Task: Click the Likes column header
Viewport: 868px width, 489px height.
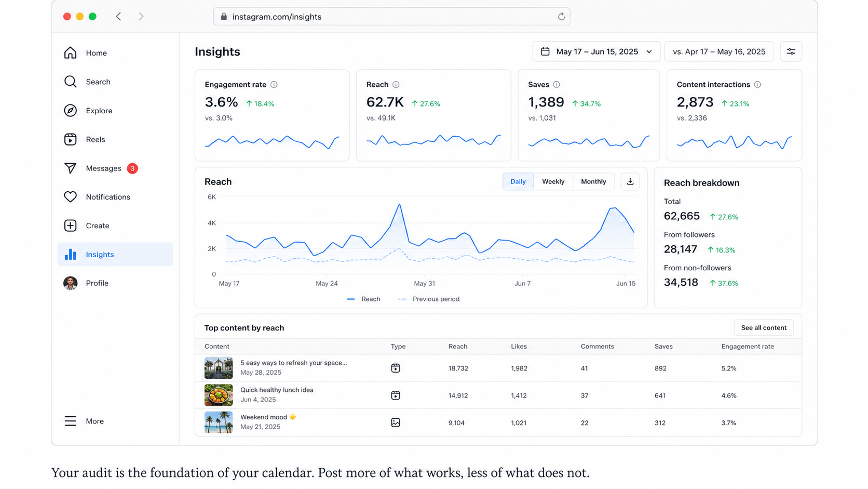Action: (519, 347)
